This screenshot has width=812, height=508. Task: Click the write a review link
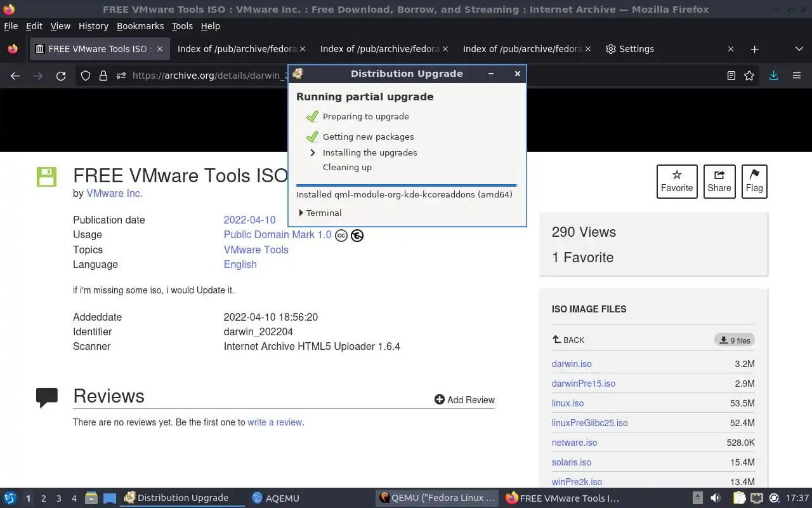click(275, 422)
